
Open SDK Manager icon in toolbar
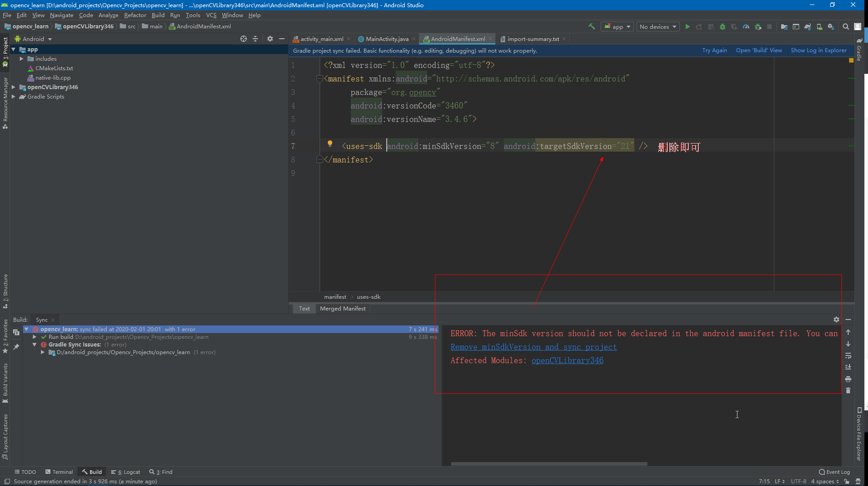coord(831,27)
